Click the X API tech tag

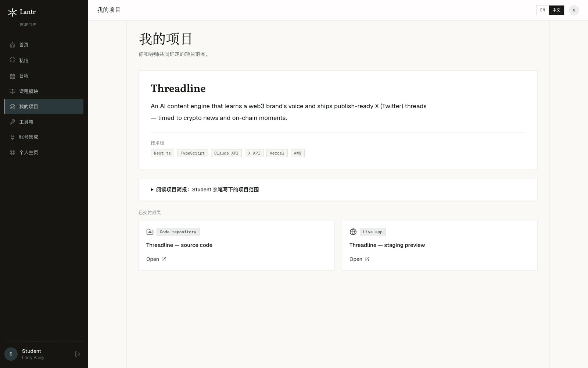coord(254,153)
